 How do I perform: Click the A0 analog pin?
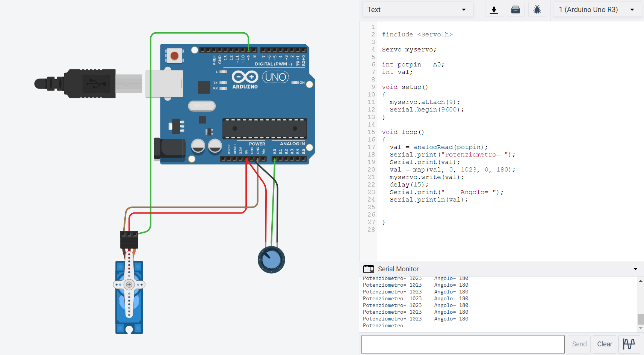[275, 159]
